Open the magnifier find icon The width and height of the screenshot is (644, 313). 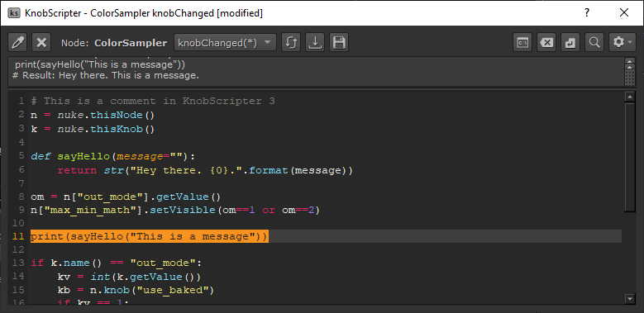pos(594,43)
